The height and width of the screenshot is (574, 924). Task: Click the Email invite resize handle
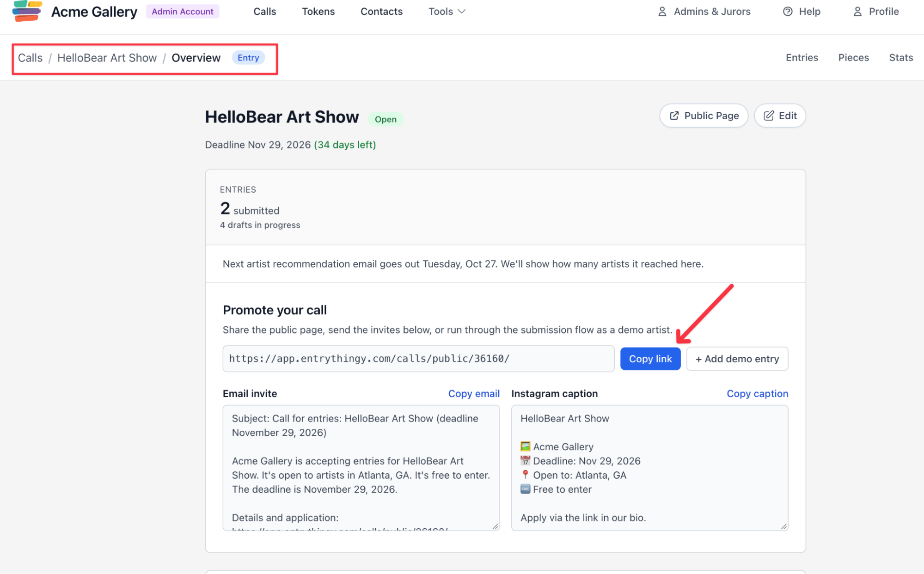pyautogui.click(x=495, y=526)
